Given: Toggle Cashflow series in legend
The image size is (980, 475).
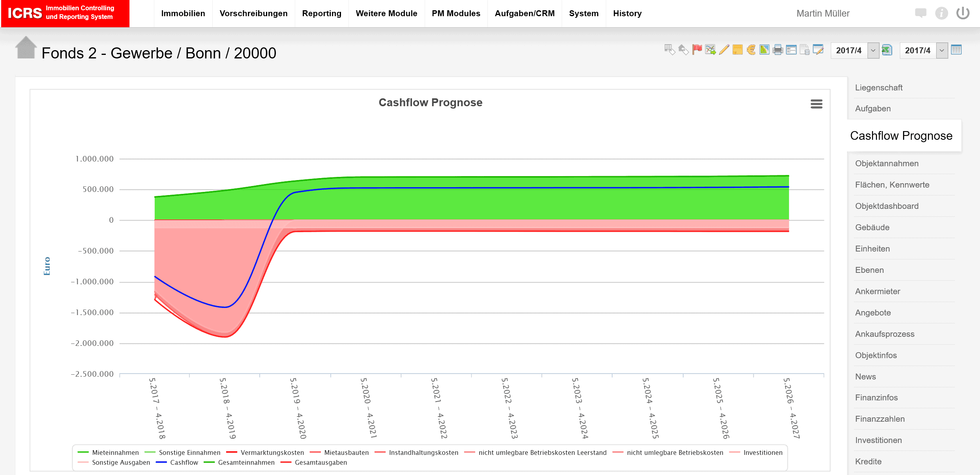Looking at the screenshot, I should coord(184,462).
